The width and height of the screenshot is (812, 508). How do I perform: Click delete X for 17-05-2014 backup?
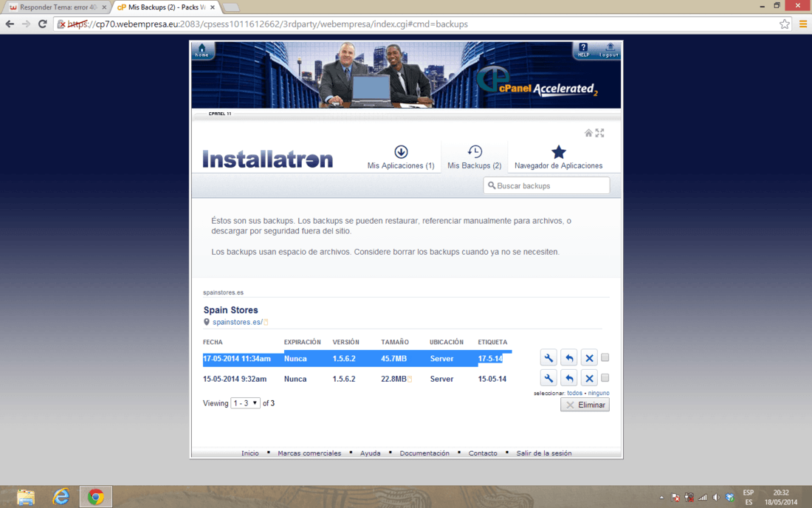[x=589, y=358]
